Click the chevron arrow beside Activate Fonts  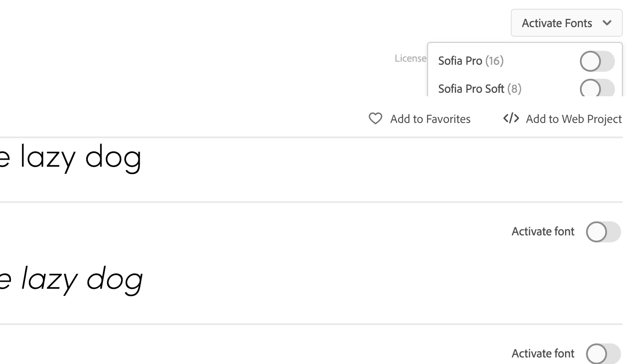point(607,23)
